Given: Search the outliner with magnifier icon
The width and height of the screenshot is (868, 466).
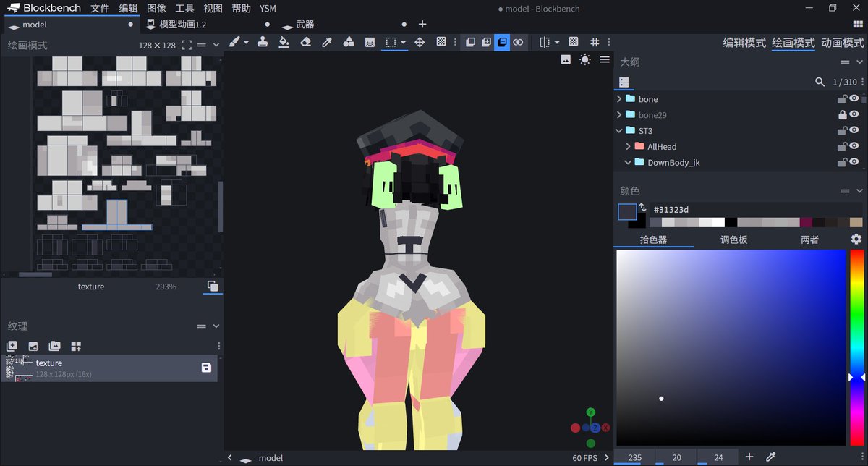Looking at the screenshot, I should pos(820,82).
